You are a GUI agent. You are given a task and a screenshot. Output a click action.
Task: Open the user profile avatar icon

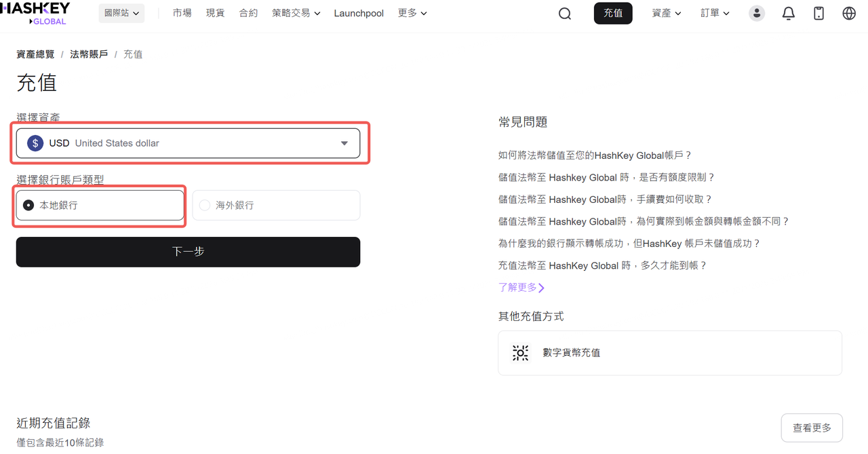click(756, 14)
